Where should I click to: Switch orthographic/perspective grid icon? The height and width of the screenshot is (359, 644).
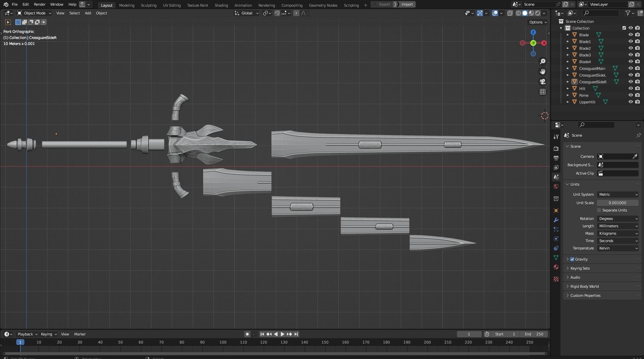tap(543, 92)
